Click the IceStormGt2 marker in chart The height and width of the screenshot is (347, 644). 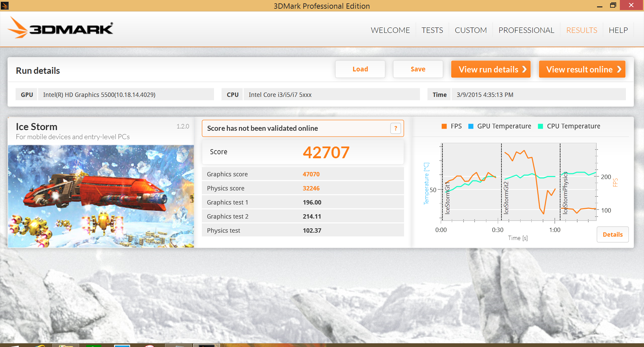pyautogui.click(x=506, y=198)
